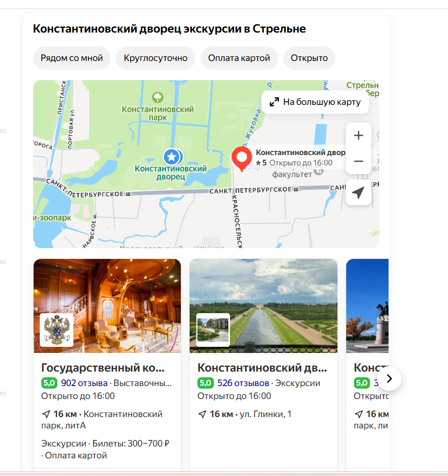
Task: Click the red location pin on map
Action: 241,158
